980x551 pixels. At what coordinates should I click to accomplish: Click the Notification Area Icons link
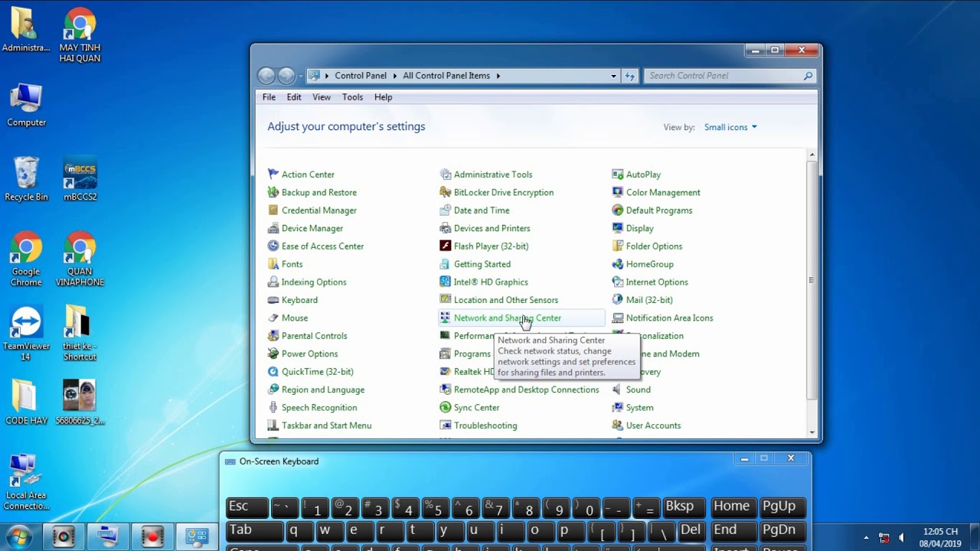click(669, 318)
